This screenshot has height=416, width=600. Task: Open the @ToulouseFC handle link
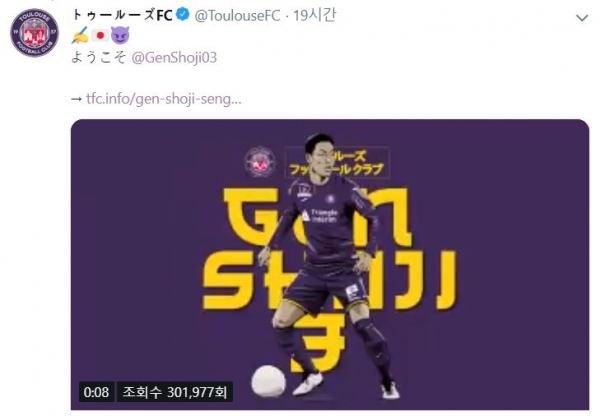coord(237,16)
